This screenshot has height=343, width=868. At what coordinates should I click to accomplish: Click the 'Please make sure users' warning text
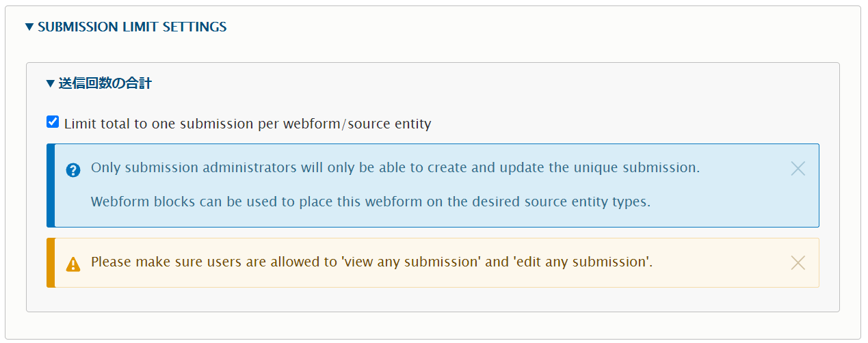coord(372,262)
